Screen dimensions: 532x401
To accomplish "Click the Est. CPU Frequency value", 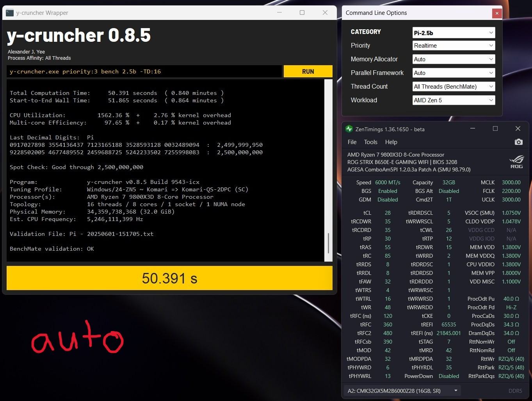I will [115, 219].
